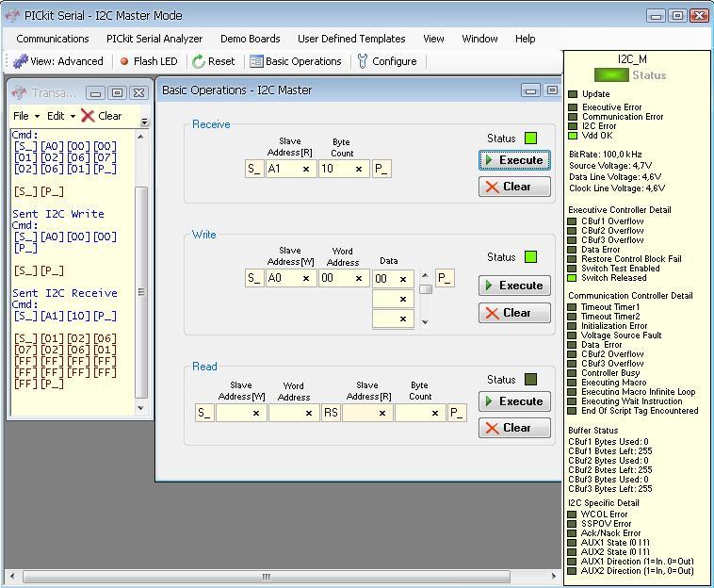The height and width of the screenshot is (588, 714).
Task: Clear the Receive section
Action: point(514,187)
